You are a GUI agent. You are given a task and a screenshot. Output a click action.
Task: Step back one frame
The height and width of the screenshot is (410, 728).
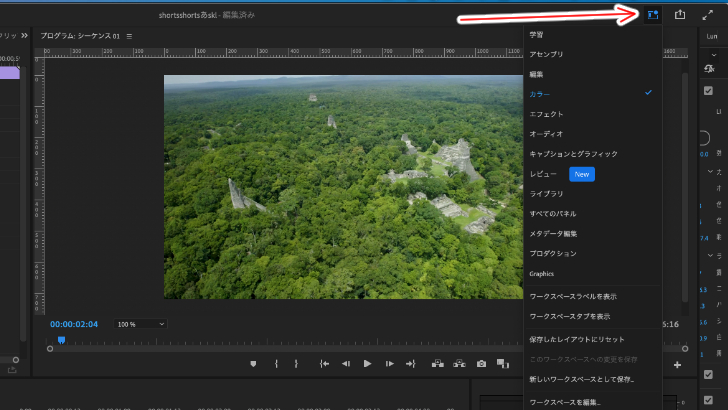point(346,364)
